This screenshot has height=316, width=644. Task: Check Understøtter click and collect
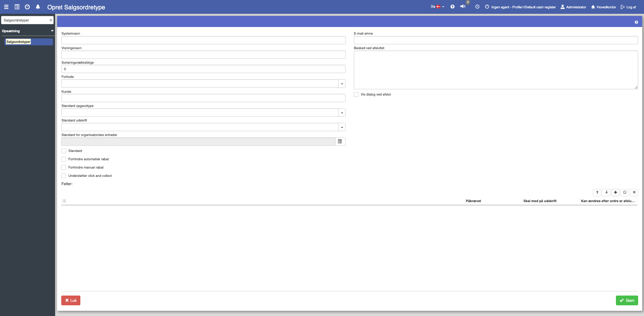(64, 176)
